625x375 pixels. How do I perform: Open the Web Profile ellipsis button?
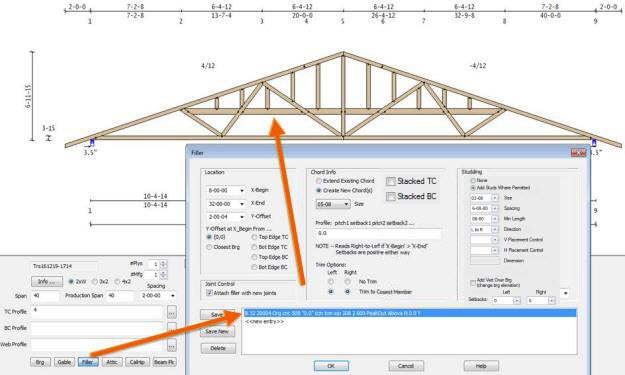171,345
